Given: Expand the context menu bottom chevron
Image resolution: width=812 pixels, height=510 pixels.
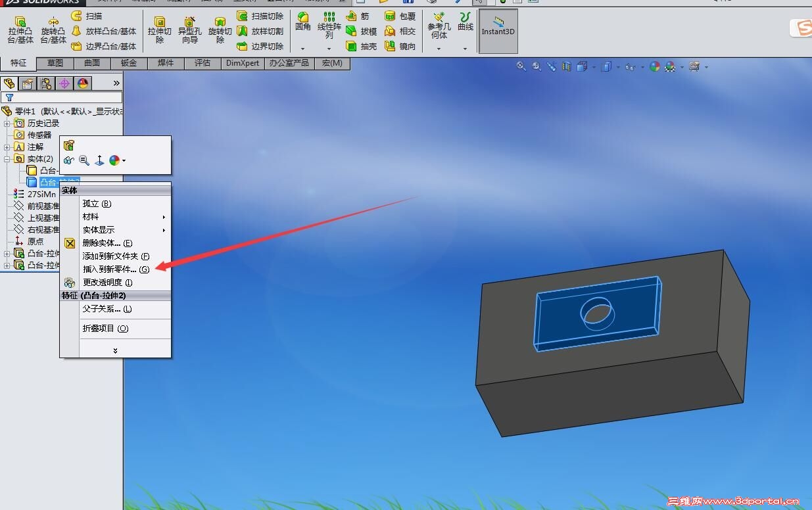Looking at the screenshot, I should [x=115, y=351].
